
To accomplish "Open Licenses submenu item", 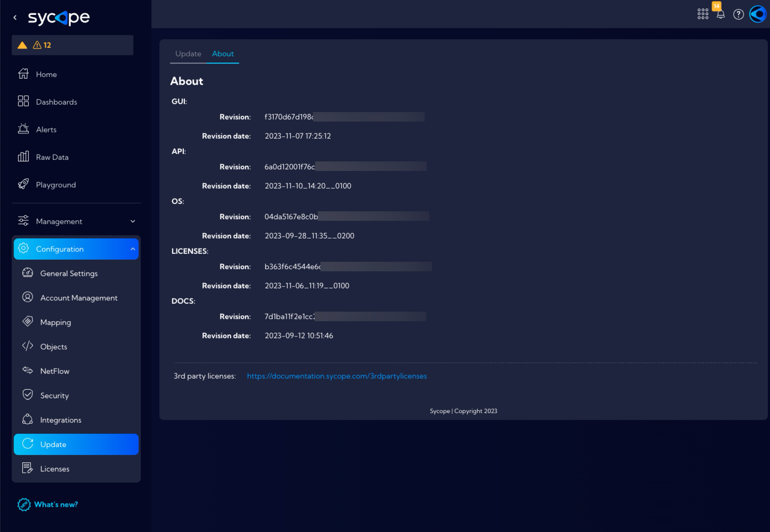I will (x=55, y=469).
